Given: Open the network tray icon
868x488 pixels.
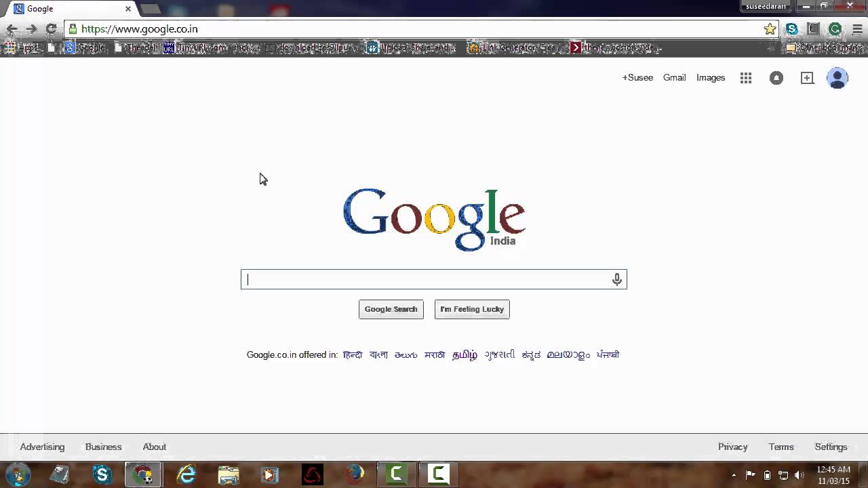Looking at the screenshot, I should 783,475.
